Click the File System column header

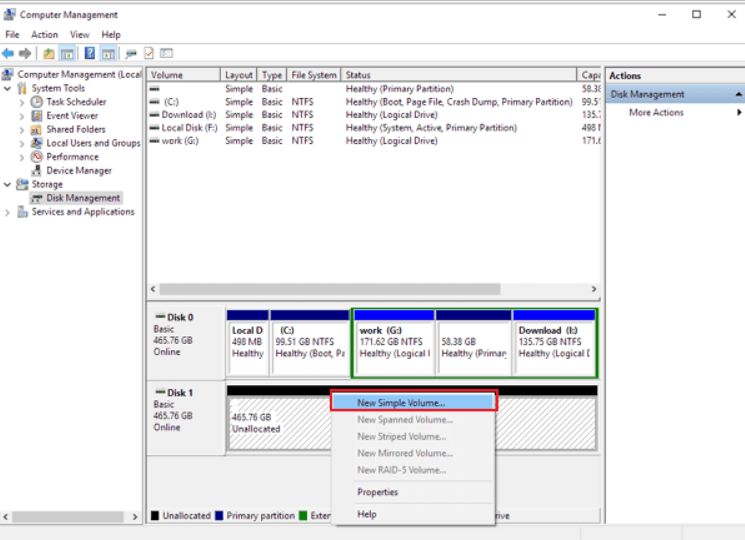pyautogui.click(x=313, y=75)
